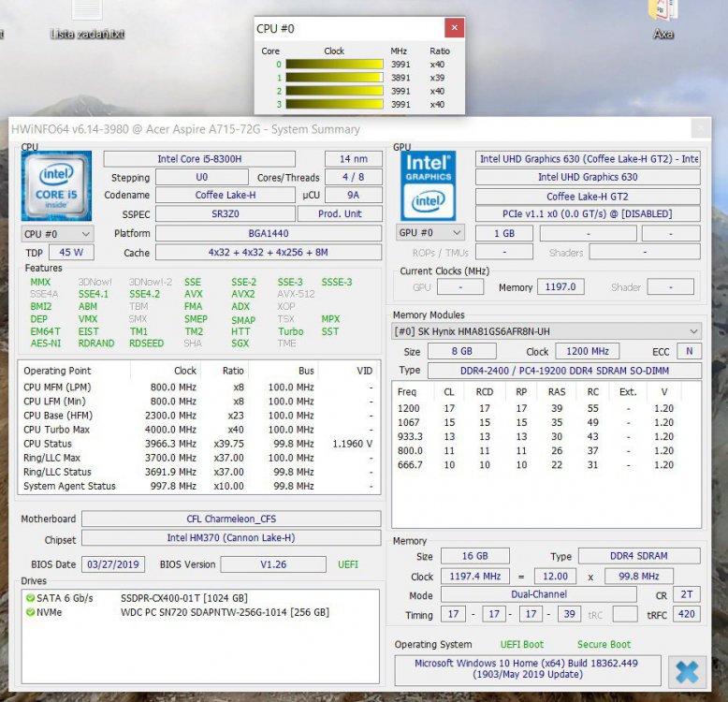
Task: Click the Intel Core i5 logo
Action: point(57,186)
